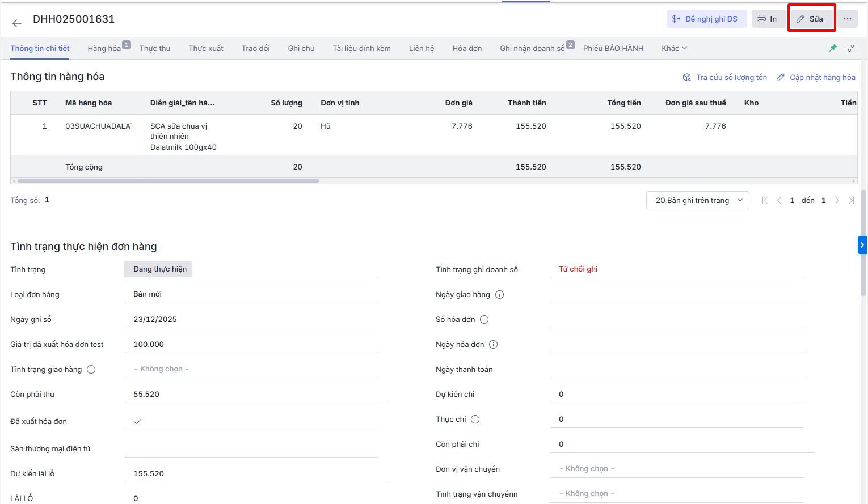Open the tab settings sliders icon
Image resolution: width=868 pixels, height=504 pixels.
click(851, 48)
